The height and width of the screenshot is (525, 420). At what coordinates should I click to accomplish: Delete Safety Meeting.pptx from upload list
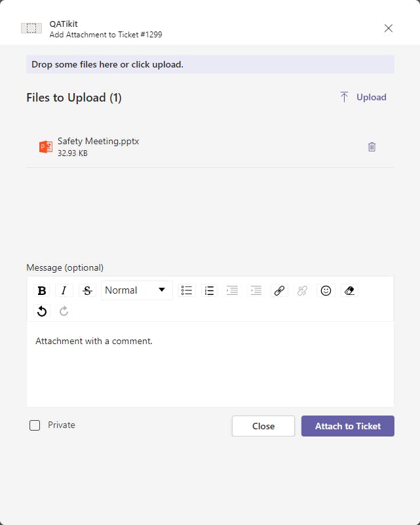point(372,147)
